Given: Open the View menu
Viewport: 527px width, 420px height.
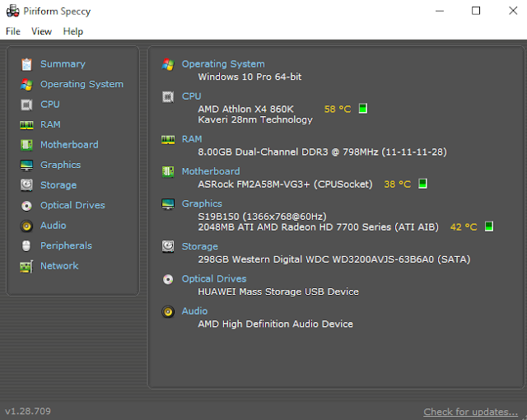Looking at the screenshot, I should pyautogui.click(x=41, y=31).
